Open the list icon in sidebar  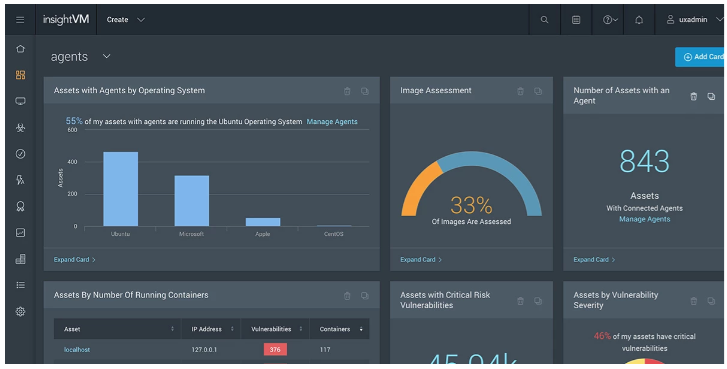coord(20,285)
